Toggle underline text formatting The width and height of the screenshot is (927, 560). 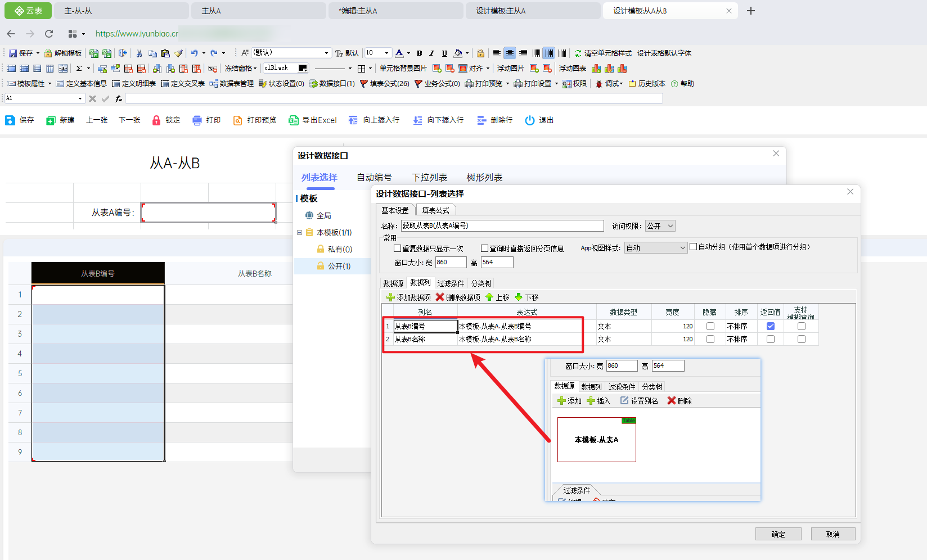tap(444, 53)
